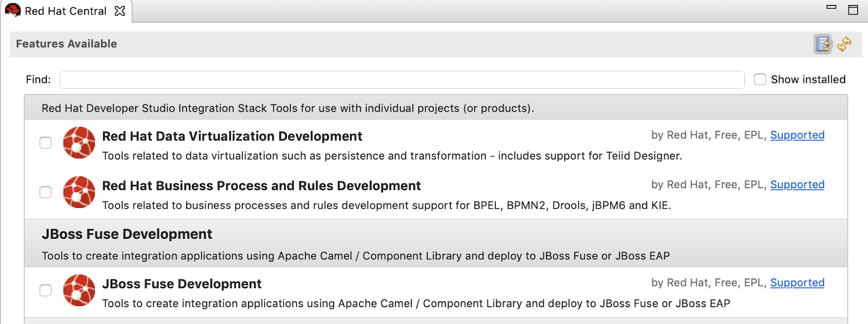Focus the Find search field
868x324 pixels.
click(401, 80)
